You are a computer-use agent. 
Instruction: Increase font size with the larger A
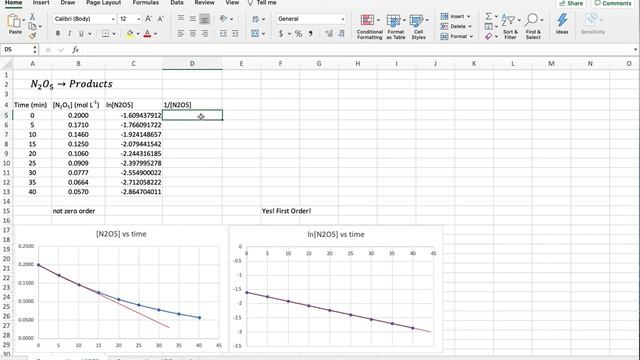(148, 19)
